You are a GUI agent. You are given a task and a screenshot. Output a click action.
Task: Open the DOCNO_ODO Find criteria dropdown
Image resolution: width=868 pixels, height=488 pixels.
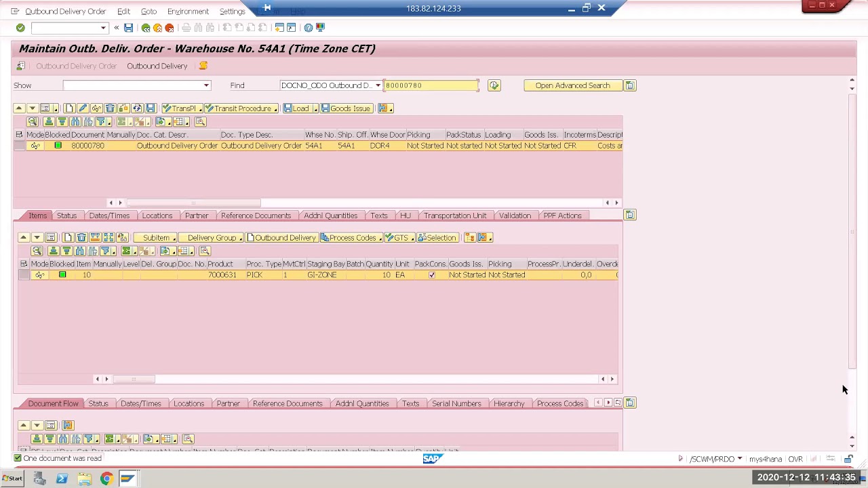point(378,85)
